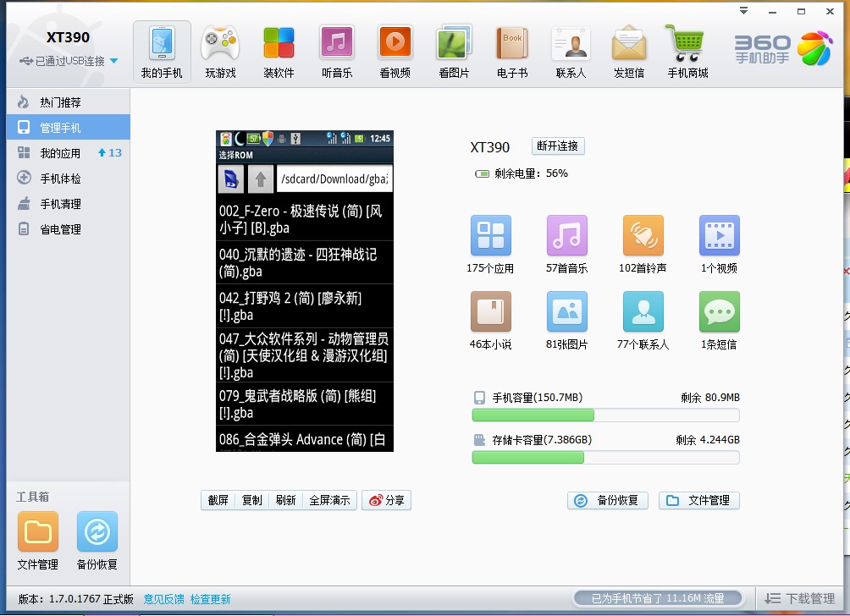This screenshot has width=850, height=616.
Task: Open 81张图片 pictures icon
Action: tap(567, 311)
